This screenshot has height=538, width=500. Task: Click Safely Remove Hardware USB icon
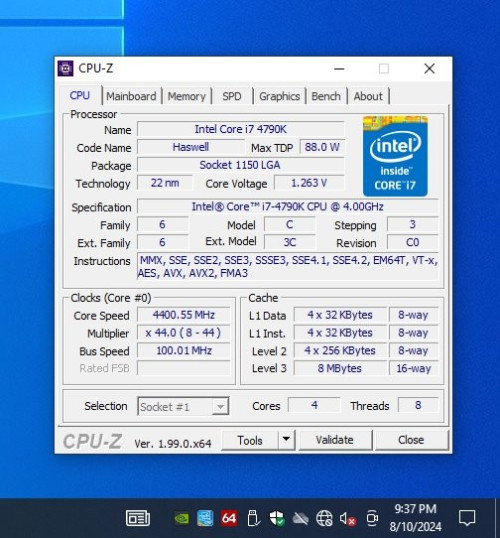coord(253,518)
